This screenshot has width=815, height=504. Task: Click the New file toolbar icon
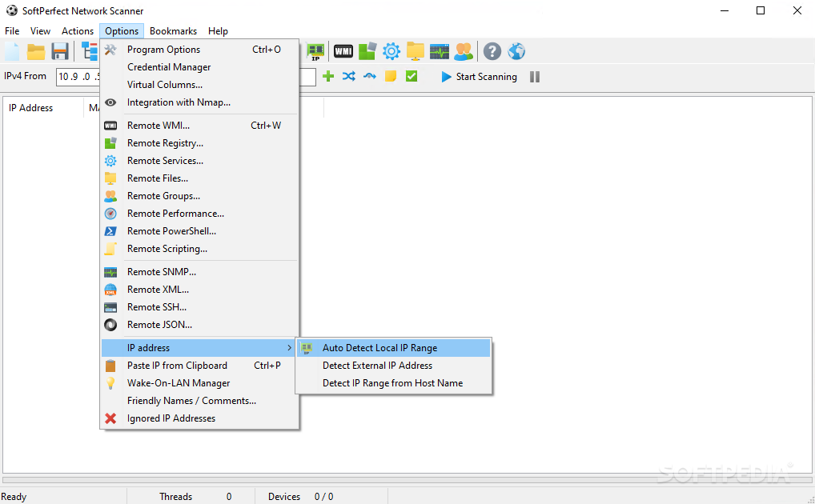[12, 51]
